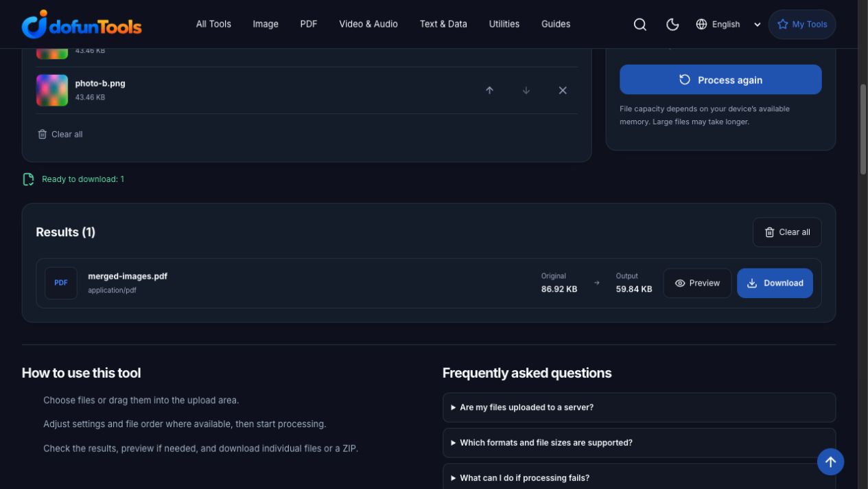Click the page vertical scrollbar

tap(863, 130)
